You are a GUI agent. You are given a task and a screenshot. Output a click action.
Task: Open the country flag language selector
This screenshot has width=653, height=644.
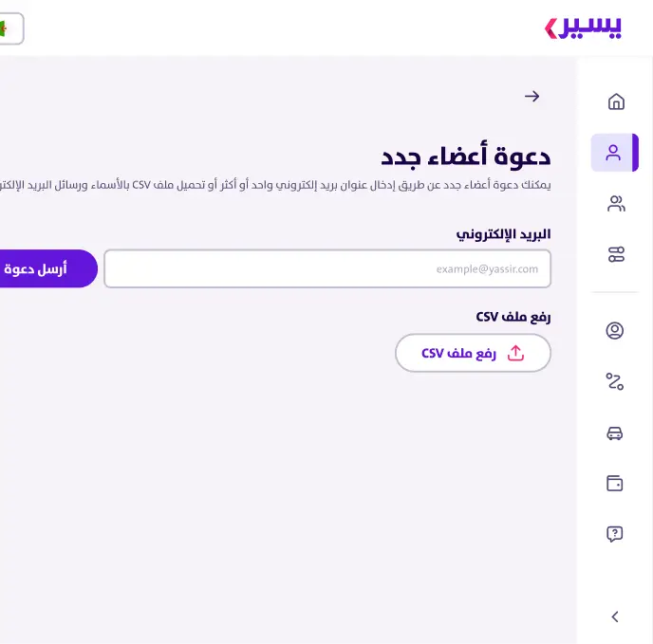pyautogui.click(x=10, y=28)
